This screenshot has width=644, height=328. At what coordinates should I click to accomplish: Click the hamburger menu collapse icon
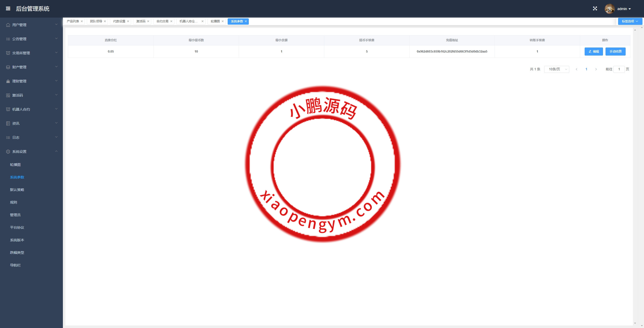pos(8,9)
